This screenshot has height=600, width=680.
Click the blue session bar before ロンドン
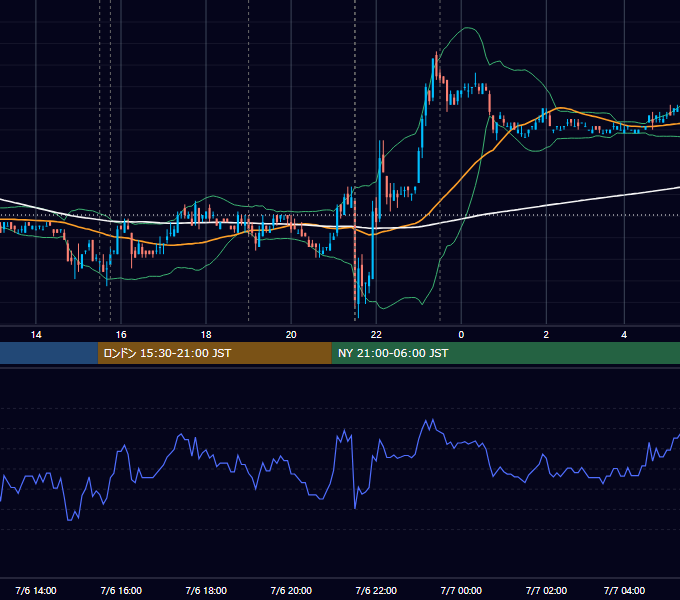click(49, 353)
